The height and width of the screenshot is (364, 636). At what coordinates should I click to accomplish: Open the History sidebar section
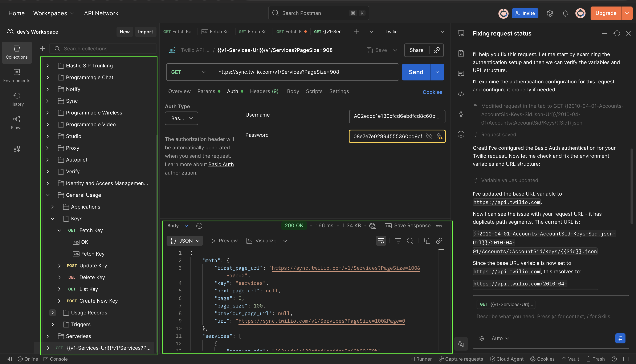17,99
